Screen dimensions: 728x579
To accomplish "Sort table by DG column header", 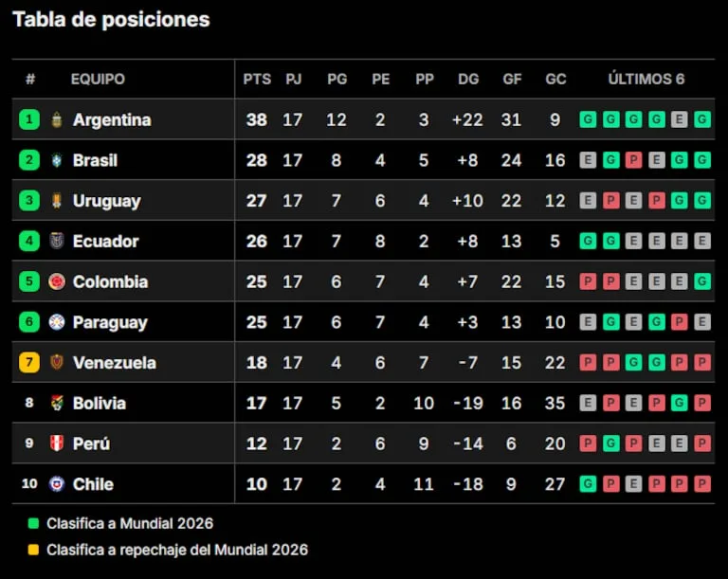I will click(468, 79).
